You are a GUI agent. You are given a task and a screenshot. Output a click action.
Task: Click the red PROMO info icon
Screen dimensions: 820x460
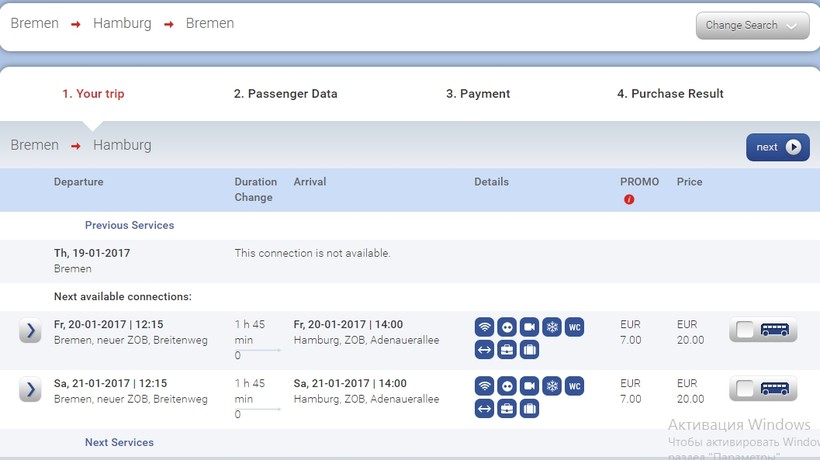[629, 199]
